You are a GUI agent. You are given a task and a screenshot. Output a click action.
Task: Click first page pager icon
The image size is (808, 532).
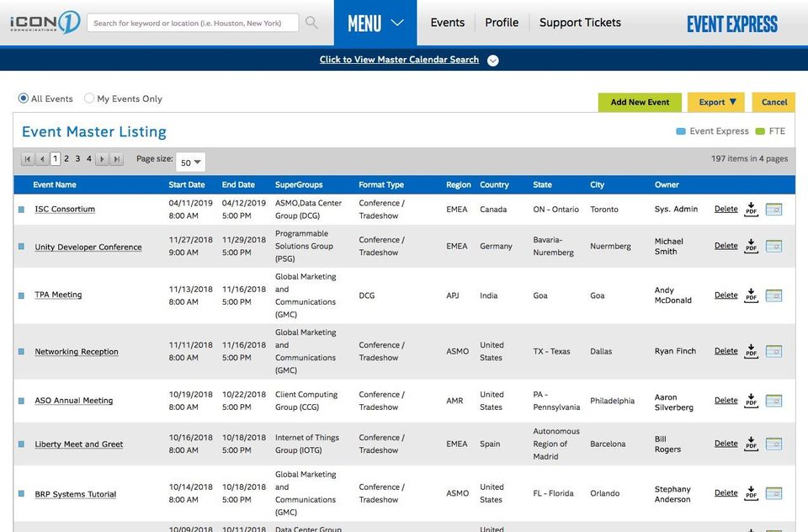pyautogui.click(x=27, y=159)
